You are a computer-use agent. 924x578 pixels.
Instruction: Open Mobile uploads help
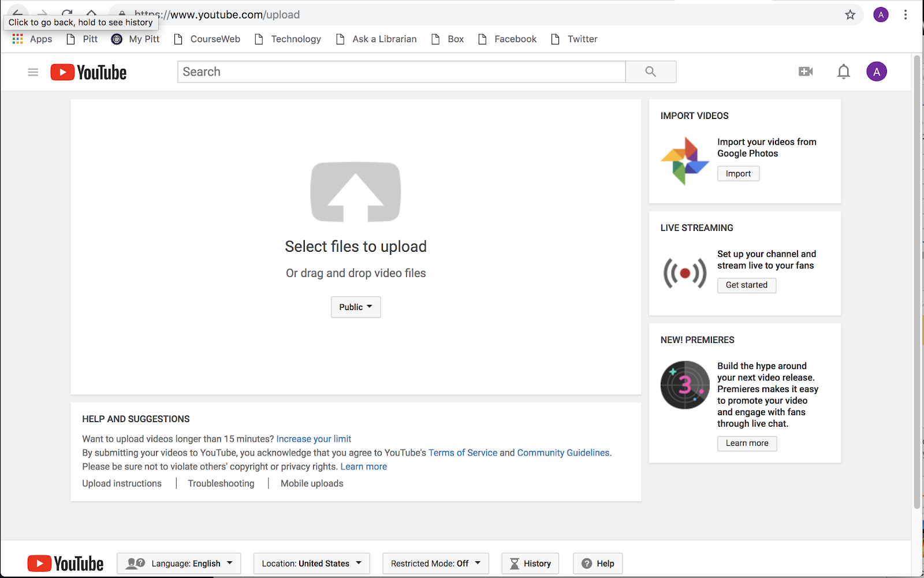point(312,483)
